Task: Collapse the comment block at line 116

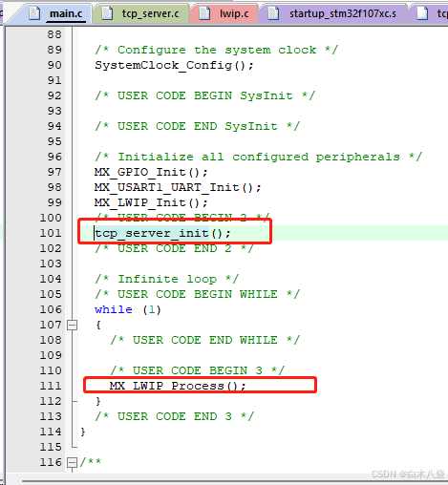Action: coord(73,462)
